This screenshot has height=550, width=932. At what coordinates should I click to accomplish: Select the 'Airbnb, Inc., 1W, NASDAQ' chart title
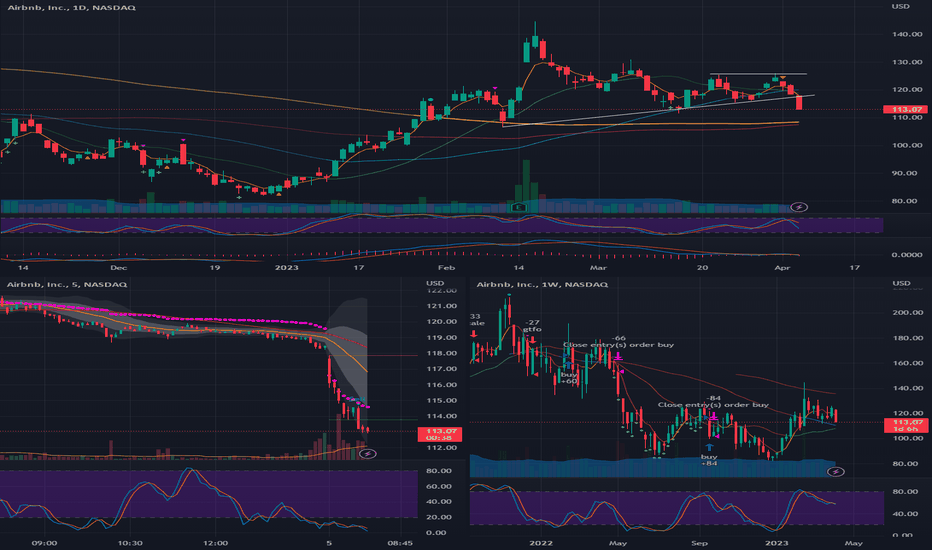click(542, 285)
